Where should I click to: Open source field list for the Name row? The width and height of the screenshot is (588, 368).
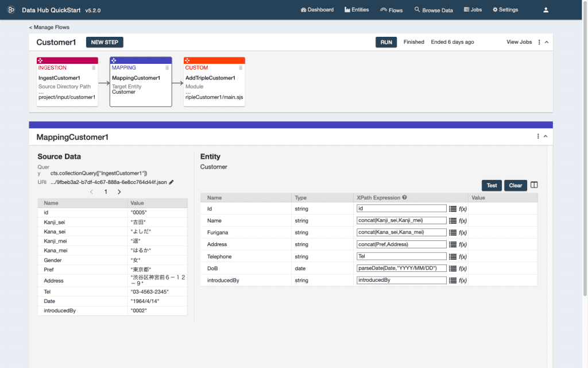452,221
